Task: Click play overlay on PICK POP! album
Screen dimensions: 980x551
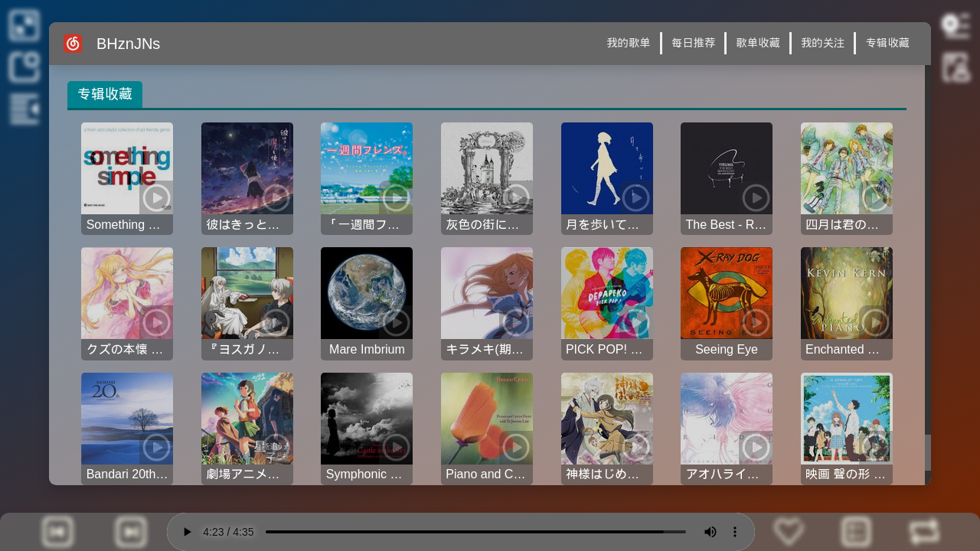Action: [x=636, y=322]
